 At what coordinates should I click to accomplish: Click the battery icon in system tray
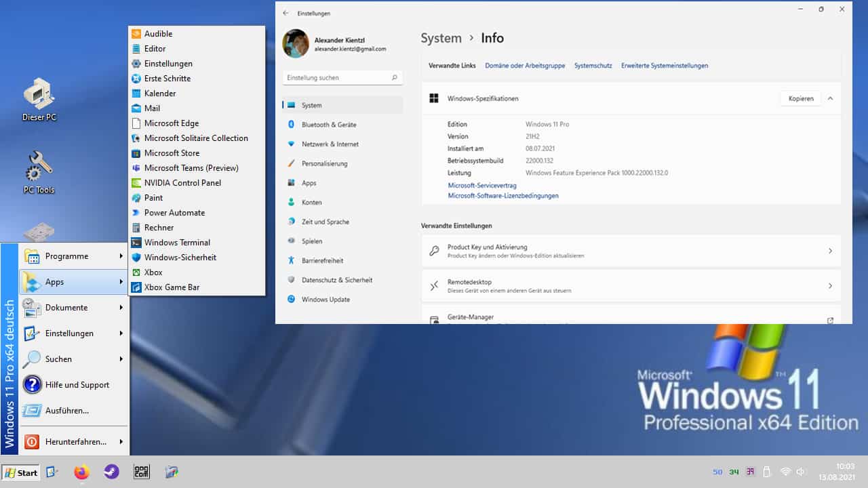pyautogui.click(x=767, y=472)
